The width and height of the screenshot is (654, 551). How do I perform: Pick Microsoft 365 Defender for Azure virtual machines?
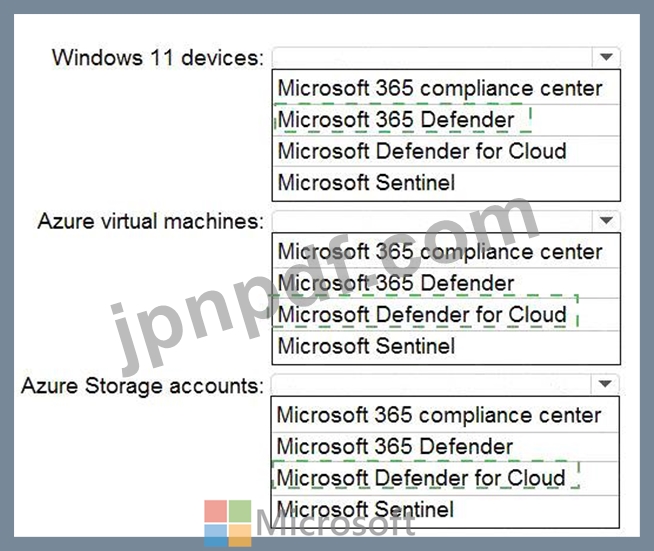pos(446,283)
